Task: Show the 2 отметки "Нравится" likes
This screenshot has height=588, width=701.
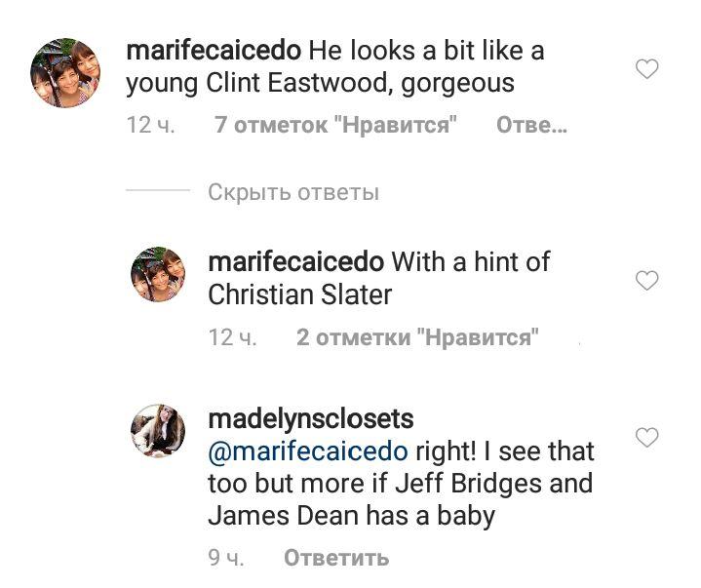Action: 417,337
